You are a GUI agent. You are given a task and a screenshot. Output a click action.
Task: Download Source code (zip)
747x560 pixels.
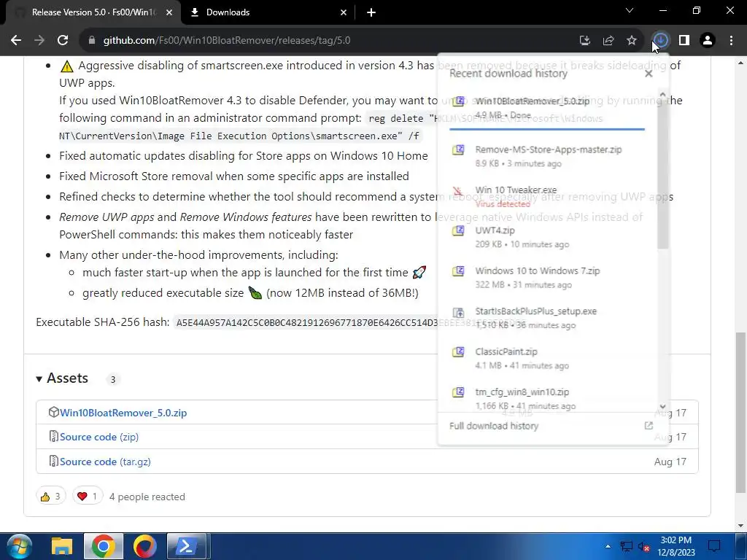(99, 437)
